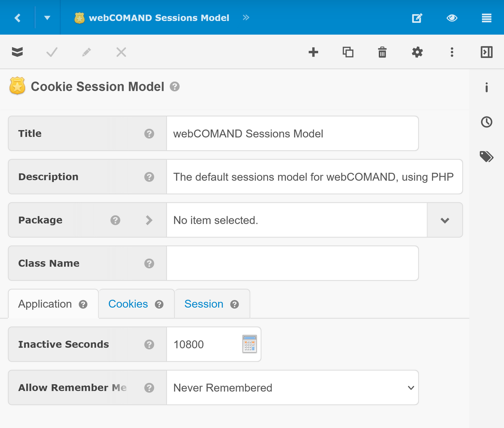Click the info icon in right sidebar

coord(487,87)
